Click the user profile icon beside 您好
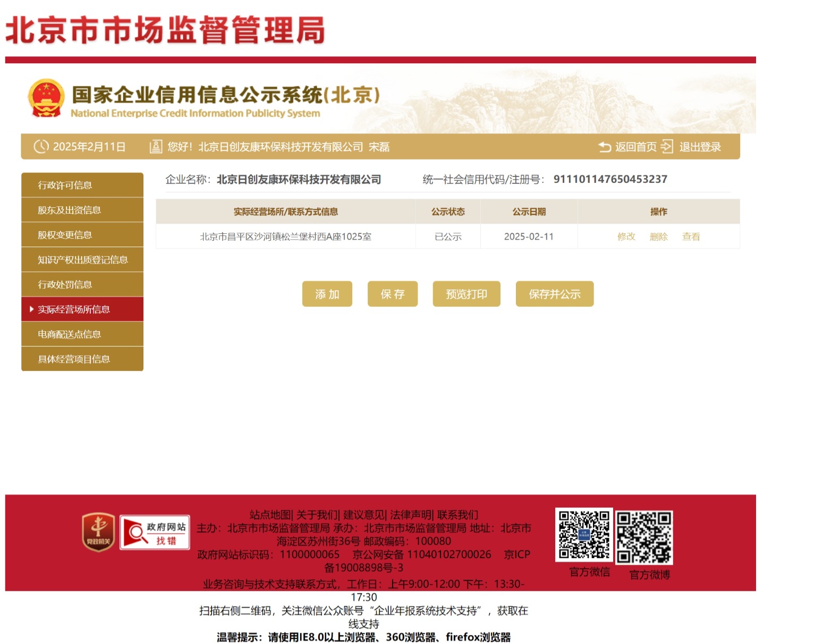The height and width of the screenshot is (643, 840). pos(156,147)
